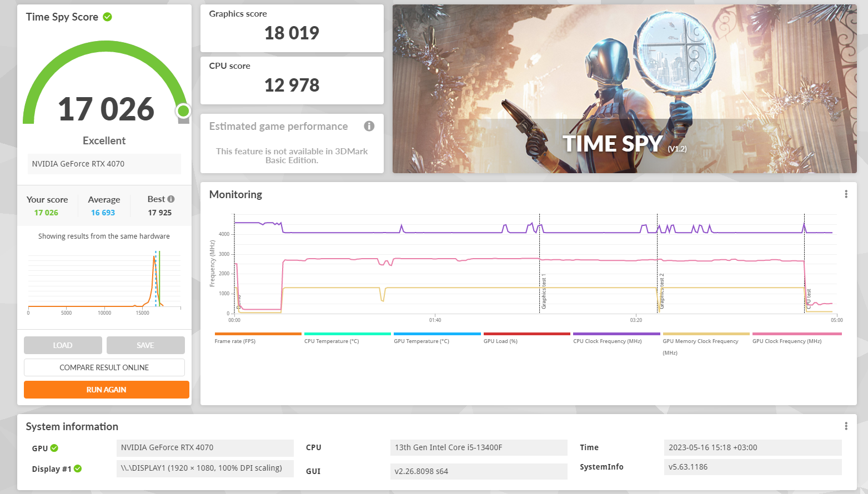Image resolution: width=868 pixels, height=494 pixels.
Task: Click the Time field 2023-05-16 15:18
Action: click(x=752, y=447)
